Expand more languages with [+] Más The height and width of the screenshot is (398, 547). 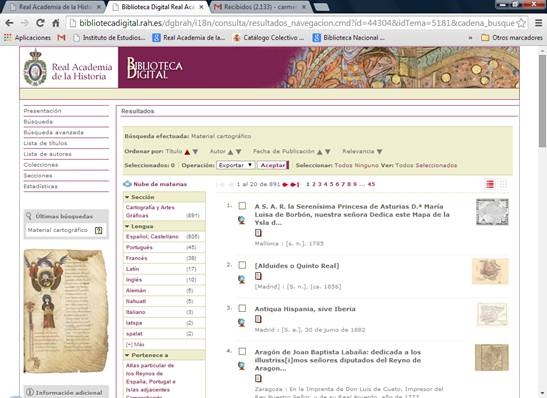pyautogui.click(x=135, y=344)
